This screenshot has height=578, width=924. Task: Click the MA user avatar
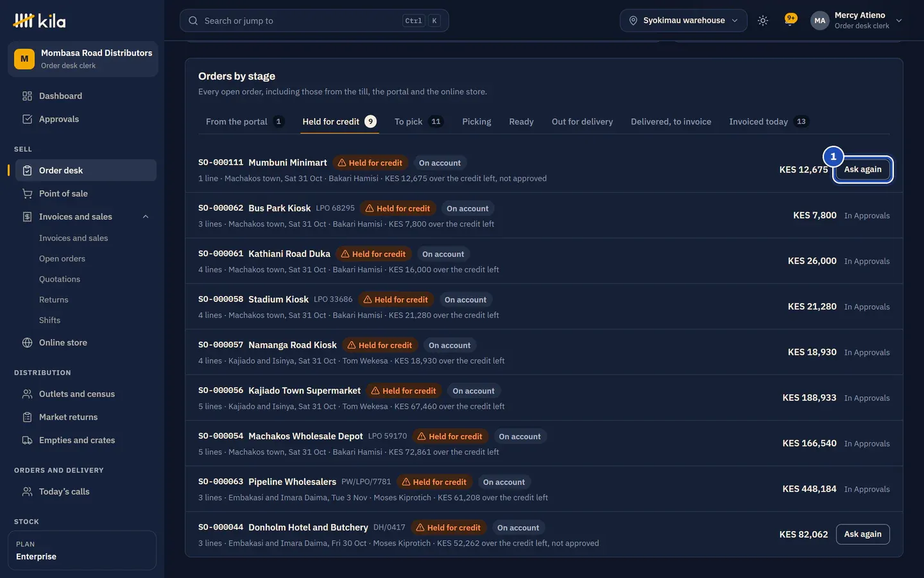[820, 21]
